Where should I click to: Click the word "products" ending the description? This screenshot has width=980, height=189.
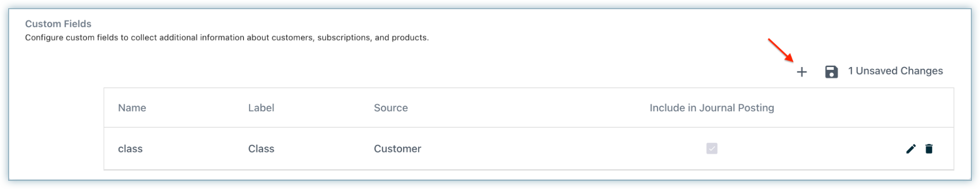point(409,38)
